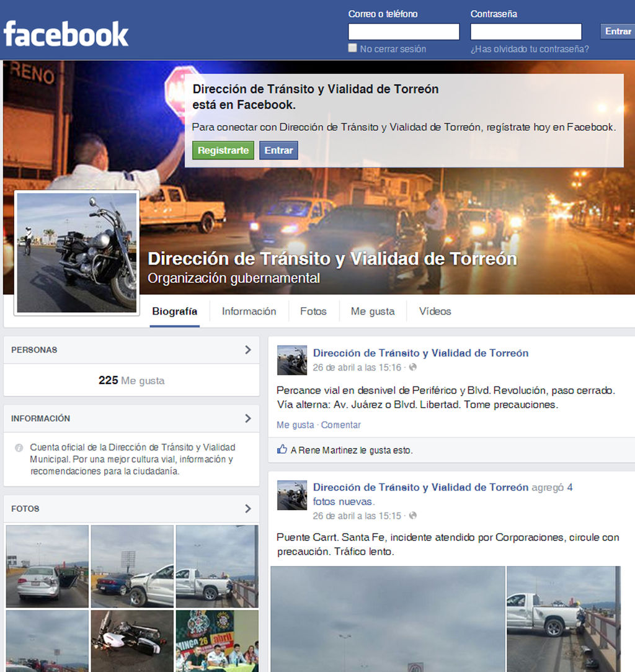Click the info icon in Información panel

(19, 447)
